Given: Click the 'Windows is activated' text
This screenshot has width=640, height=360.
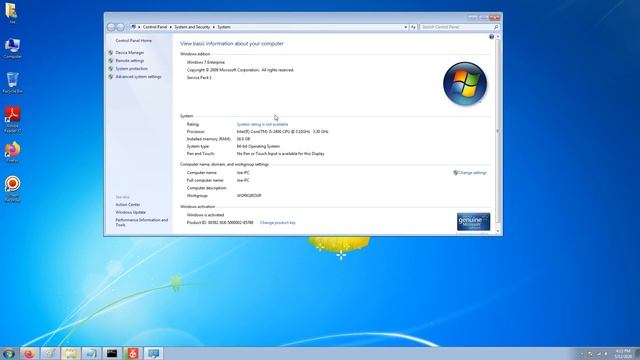Looking at the screenshot, I should click(205, 215).
